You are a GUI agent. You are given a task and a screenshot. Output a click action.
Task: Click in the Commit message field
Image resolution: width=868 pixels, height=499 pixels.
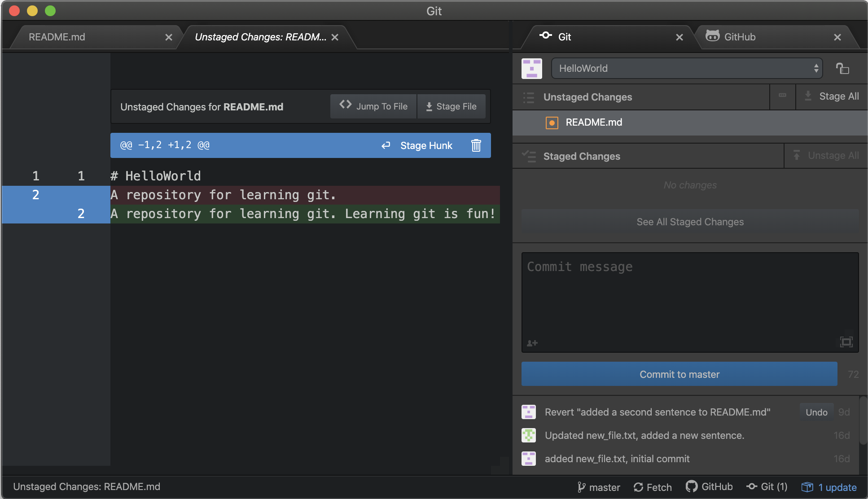[689, 296]
